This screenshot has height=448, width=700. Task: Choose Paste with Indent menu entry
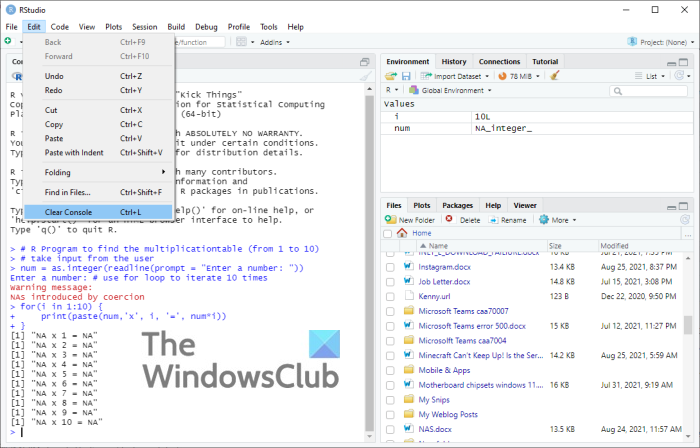[x=98, y=153]
